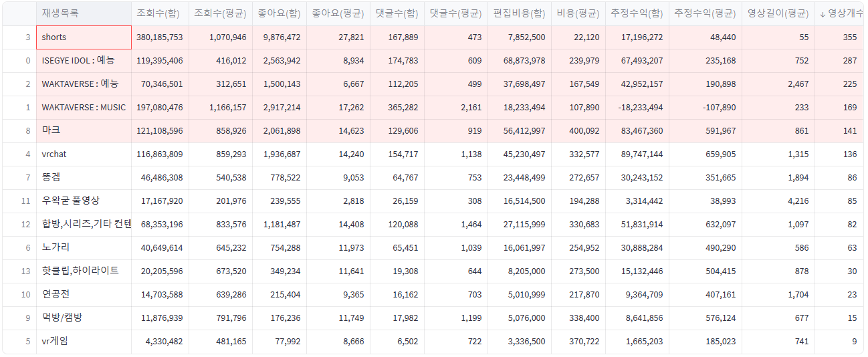Click the 영상길이(평균) column header
Viewport: 868px width, 357px height.
[778, 13]
